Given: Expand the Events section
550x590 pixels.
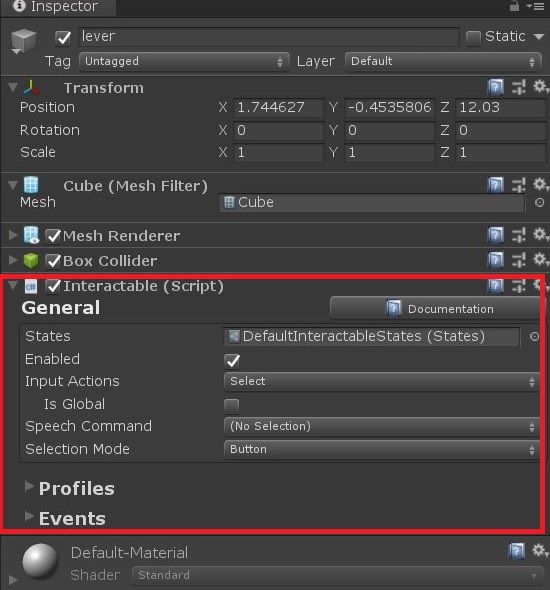Looking at the screenshot, I should tap(29, 516).
